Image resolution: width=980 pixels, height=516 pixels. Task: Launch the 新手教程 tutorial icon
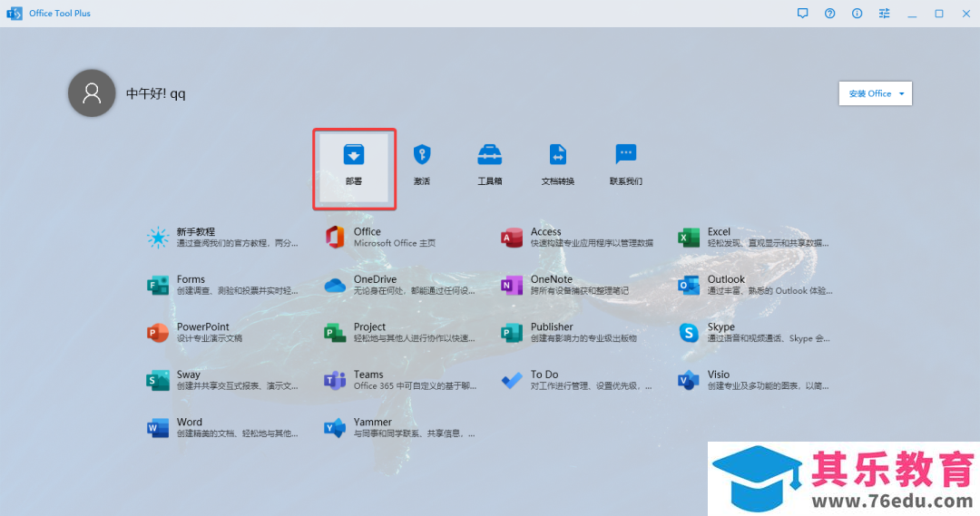(x=158, y=238)
